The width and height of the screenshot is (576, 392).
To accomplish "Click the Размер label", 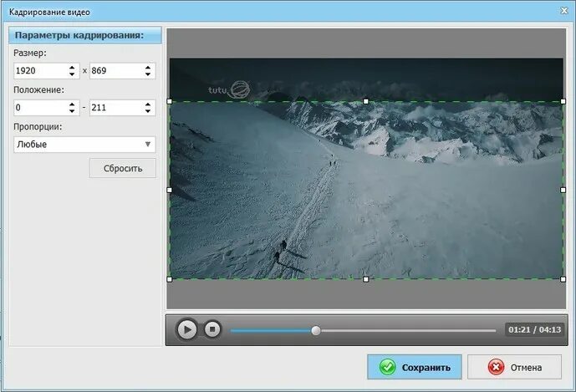I will pyautogui.click(x=30, y=53).
